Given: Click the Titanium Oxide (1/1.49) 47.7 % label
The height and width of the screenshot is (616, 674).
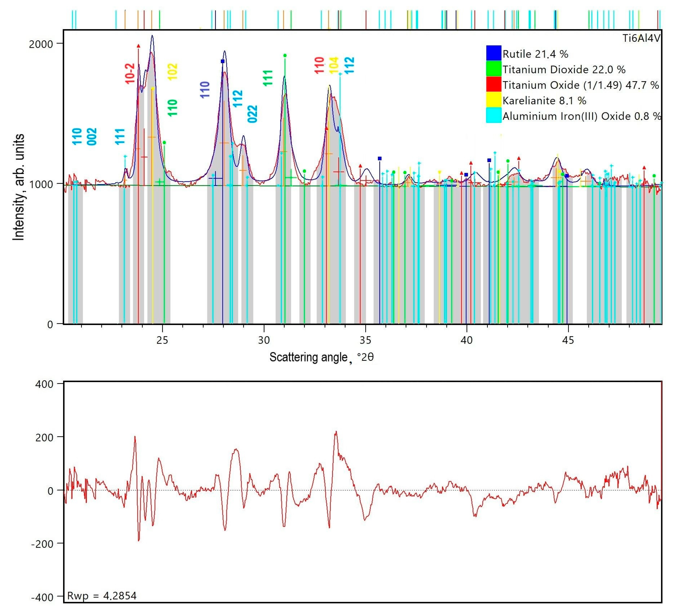Looking at the screenshot, I should (x=580, y=85).
